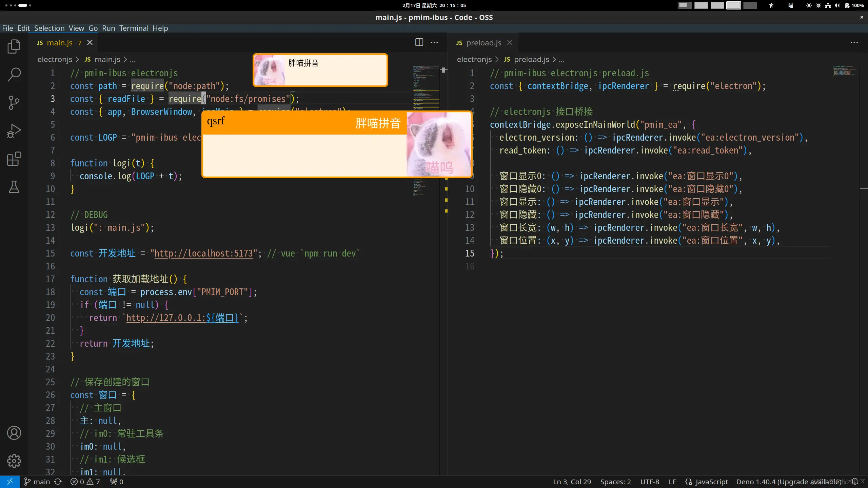Screen dimensions: 868x488
Task: Click the localhost:5173 link in code
Action: click(x=203, y=253)
